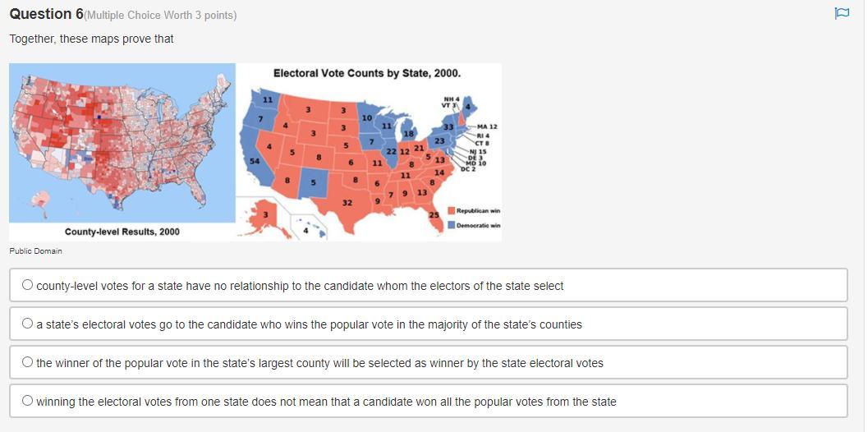
Task: Click the red Republican win legend swatch
Action: [x=451, y=211]
